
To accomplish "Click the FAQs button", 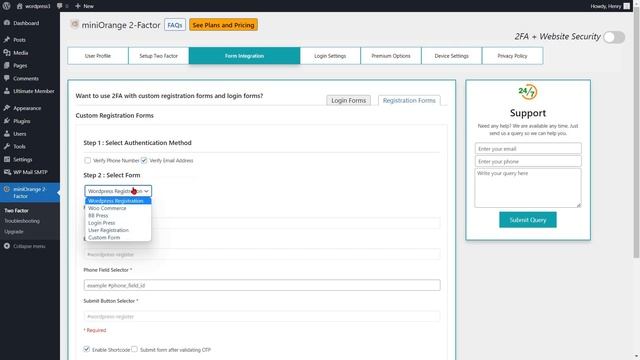I will coord(175,25).
